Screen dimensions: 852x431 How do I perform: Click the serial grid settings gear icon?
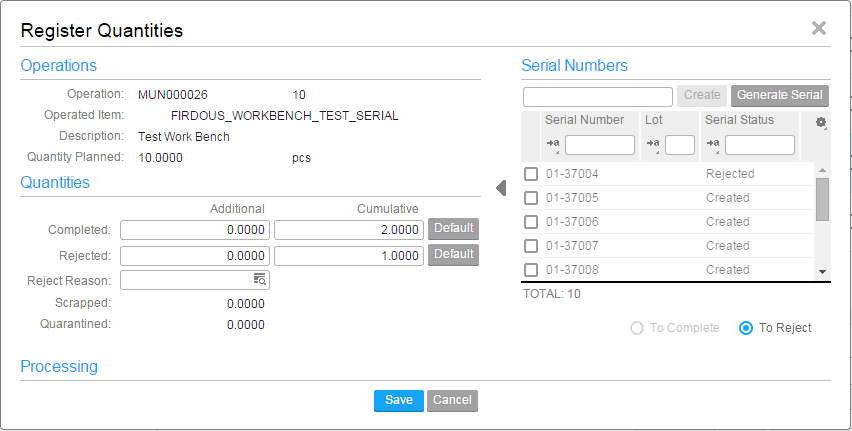(x=821, y=123)
